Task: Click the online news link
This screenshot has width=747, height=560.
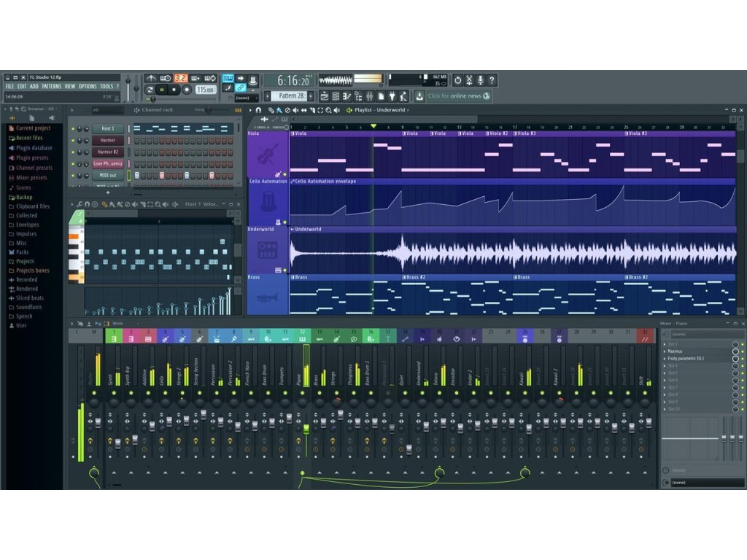Action: [459, 96]
